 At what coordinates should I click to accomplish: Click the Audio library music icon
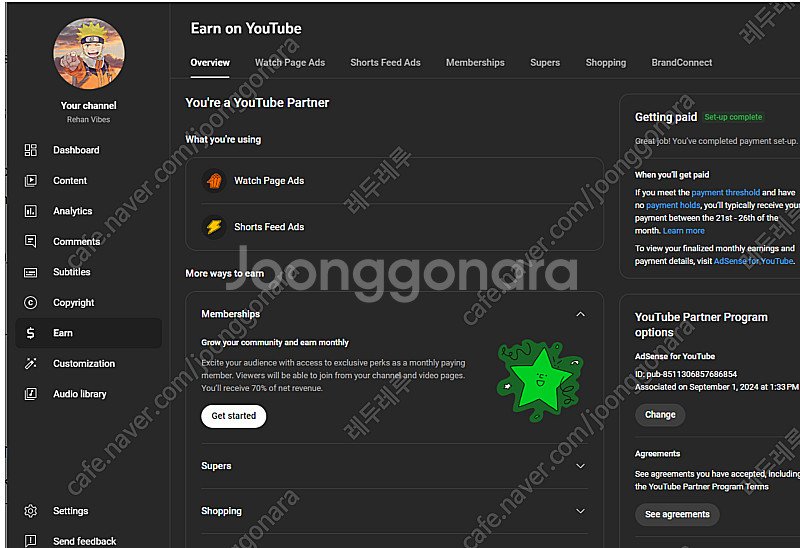click(31, 394)
